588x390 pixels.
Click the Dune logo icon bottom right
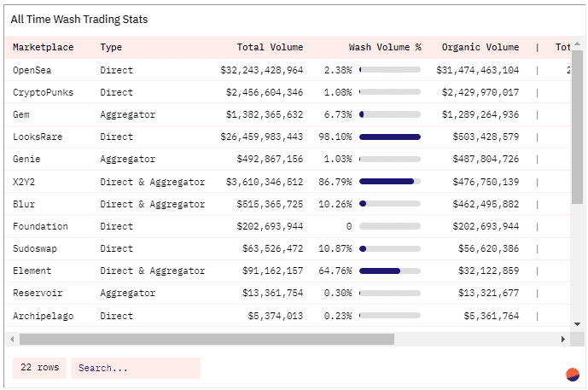[573, 375]
